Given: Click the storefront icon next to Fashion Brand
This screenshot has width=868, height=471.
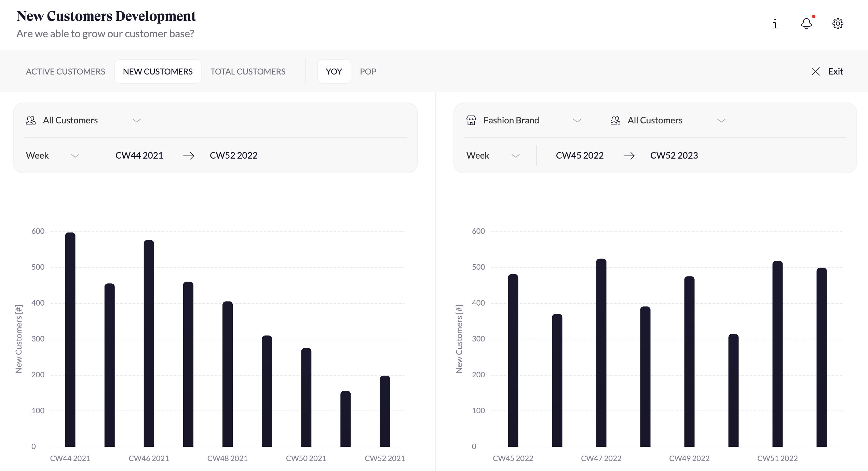Looking at the screenshot, I should pyautogui.click(x=471, y=120).
